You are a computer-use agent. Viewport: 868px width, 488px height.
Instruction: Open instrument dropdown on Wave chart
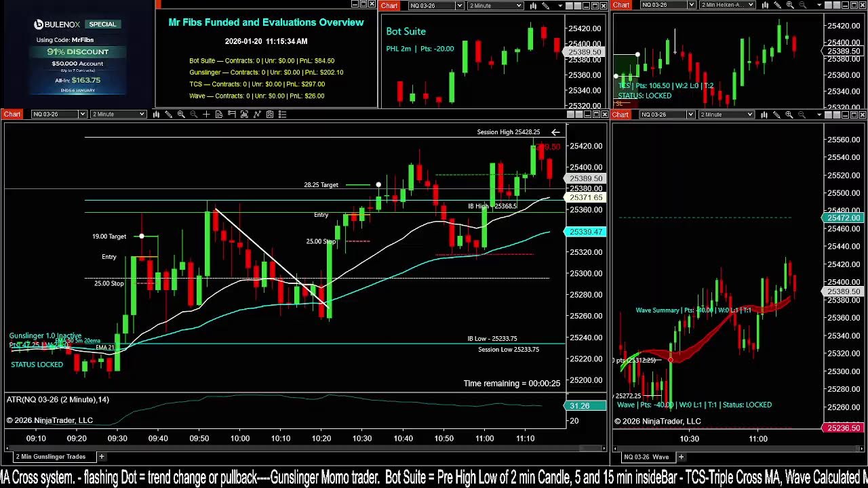click(x=667, y=114)
